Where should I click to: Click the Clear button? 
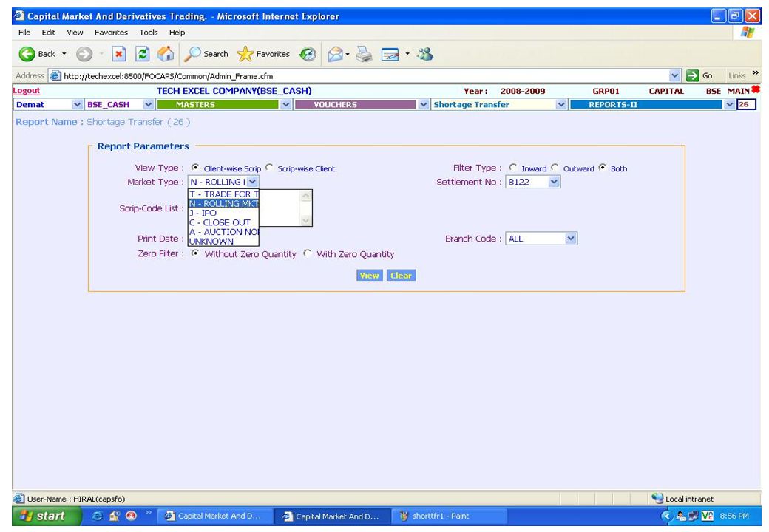tap(401, 276)
